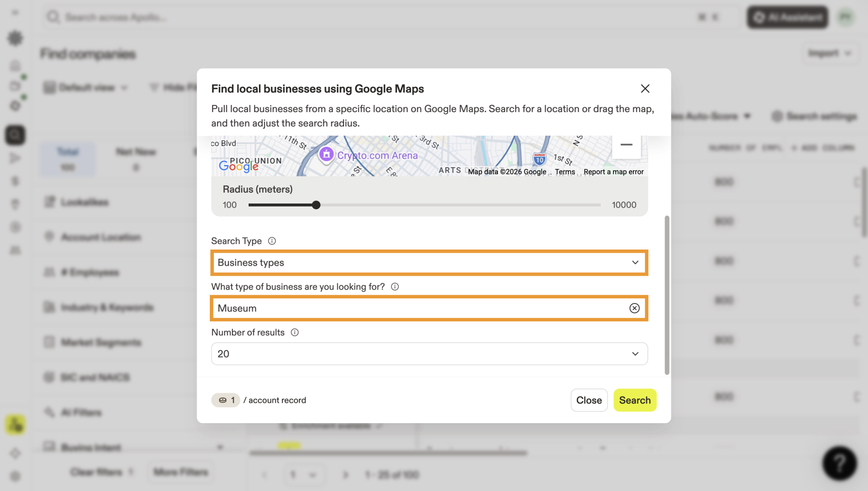
Task: Click the yellow Search button
Action: (635, 400)
